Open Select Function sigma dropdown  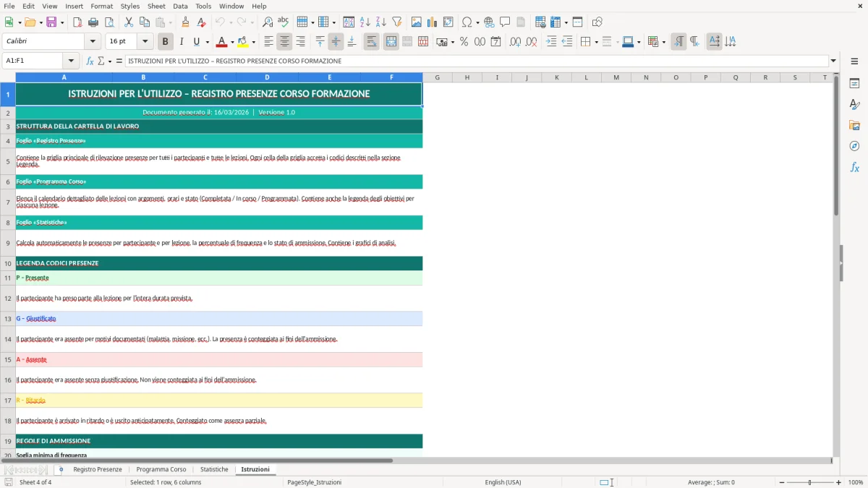[x=110, y=61]
